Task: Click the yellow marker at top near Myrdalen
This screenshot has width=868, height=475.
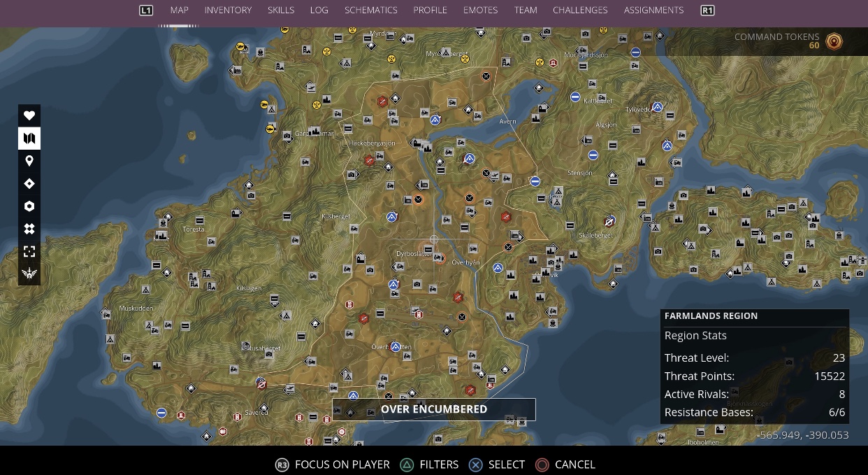Action: (x=352, y=31)
